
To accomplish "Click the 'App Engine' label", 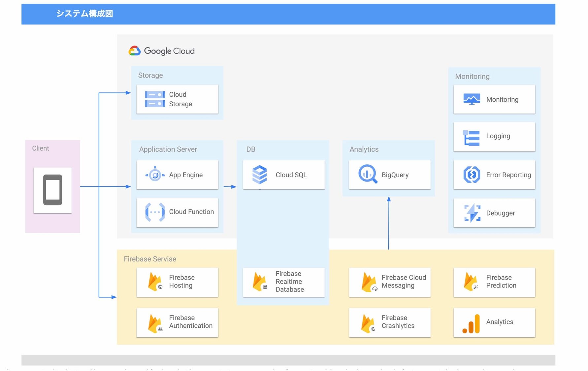I will 186,175.
